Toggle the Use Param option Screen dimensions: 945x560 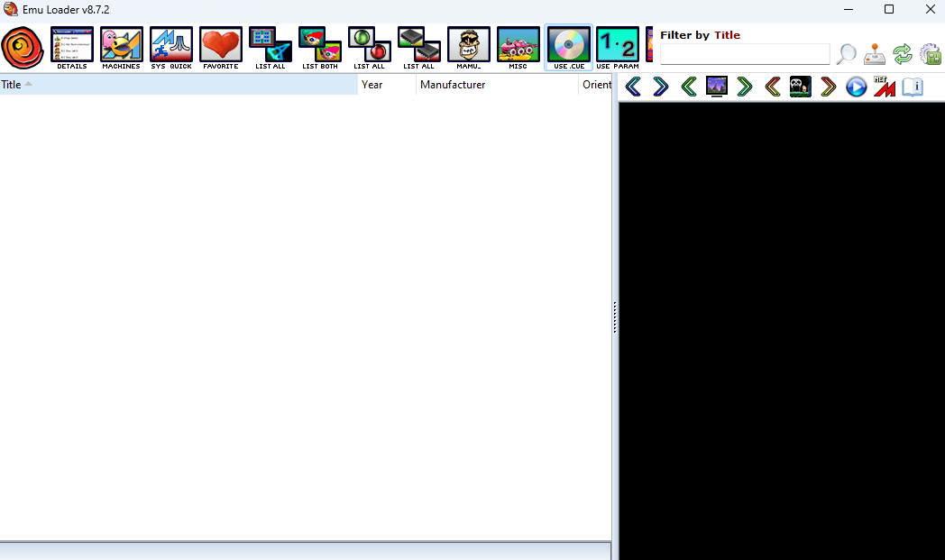coord(618,45)
